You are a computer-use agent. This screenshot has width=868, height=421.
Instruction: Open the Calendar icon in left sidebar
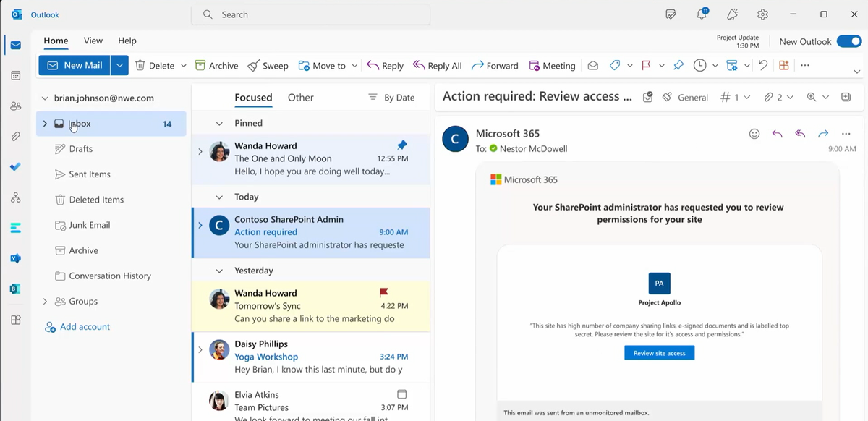click(15, 75)
